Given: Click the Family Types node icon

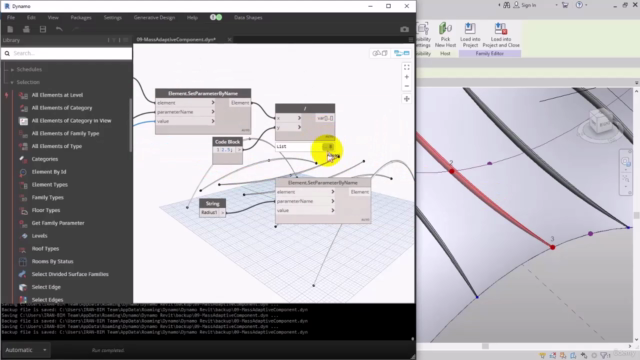Looking at the screenshot, I should click(x=23, y=198).
